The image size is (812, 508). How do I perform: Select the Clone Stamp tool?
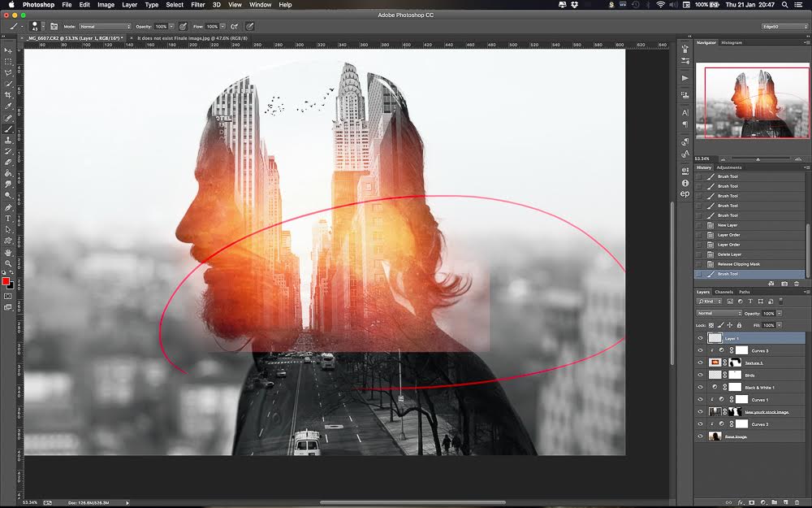(7, 140)
